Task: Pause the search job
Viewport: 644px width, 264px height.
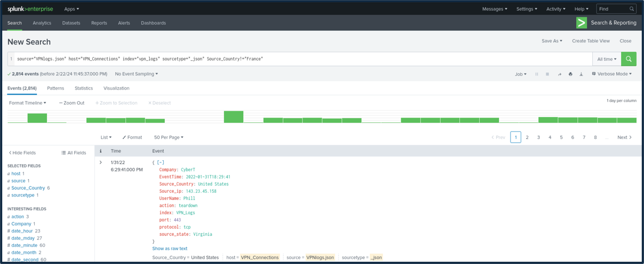Action: coord(537,74)
